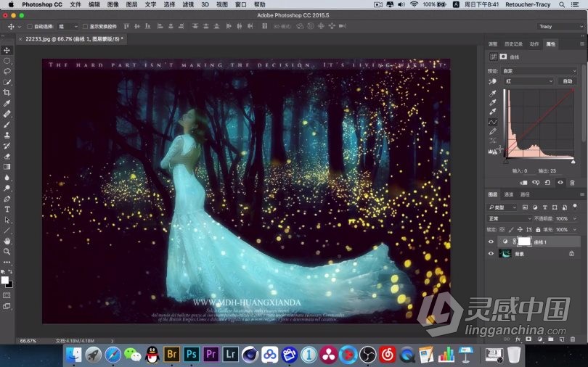The width and height of the screenshot is (588, 367).
Task: Select the Dodge tool
Action: point(7,188)
